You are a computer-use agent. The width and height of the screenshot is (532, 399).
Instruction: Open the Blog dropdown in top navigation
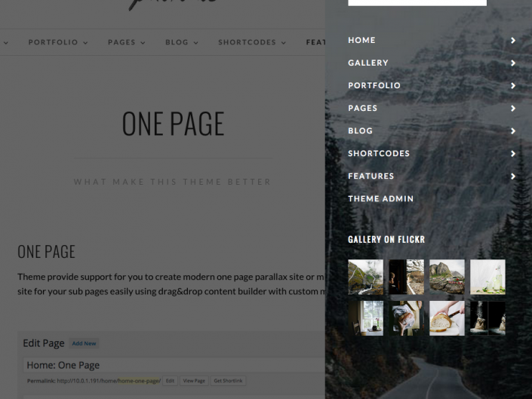182,42
